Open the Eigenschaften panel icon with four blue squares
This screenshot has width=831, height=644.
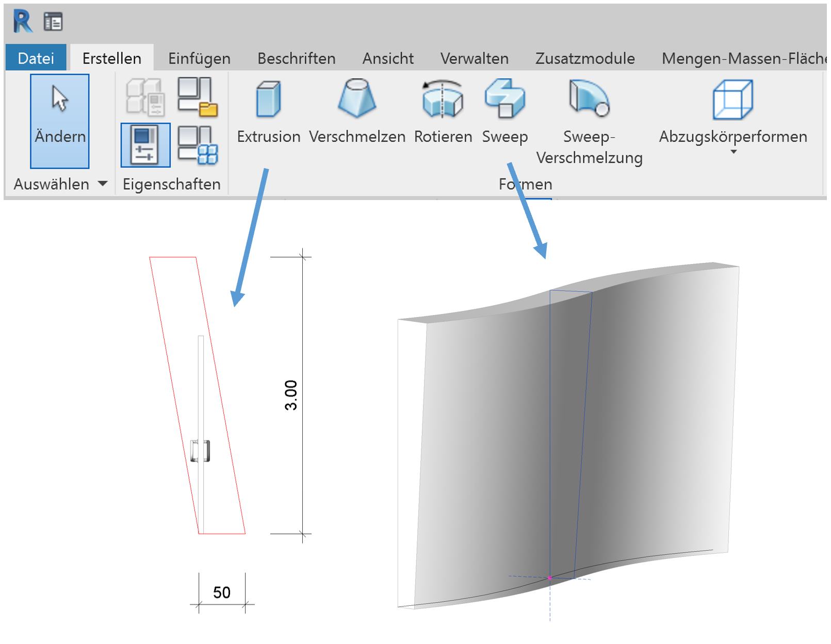[198, 145]
